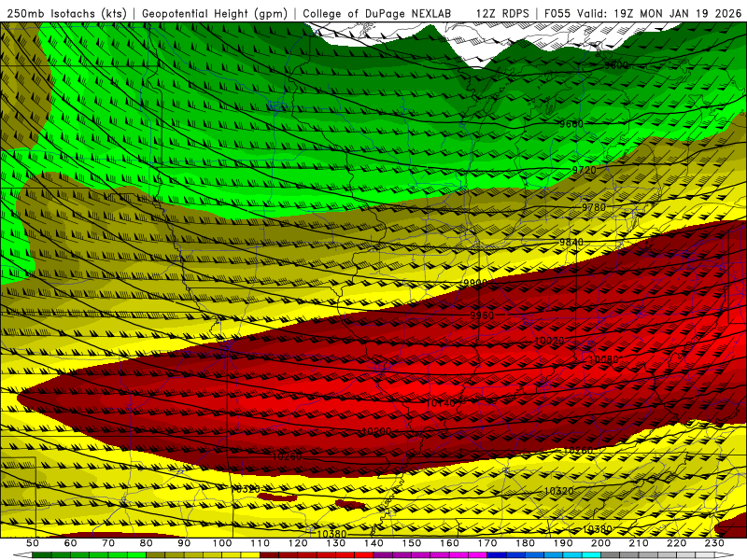Click the 'F055' forecast hour text
747x560 pixels.
(557, 13)
